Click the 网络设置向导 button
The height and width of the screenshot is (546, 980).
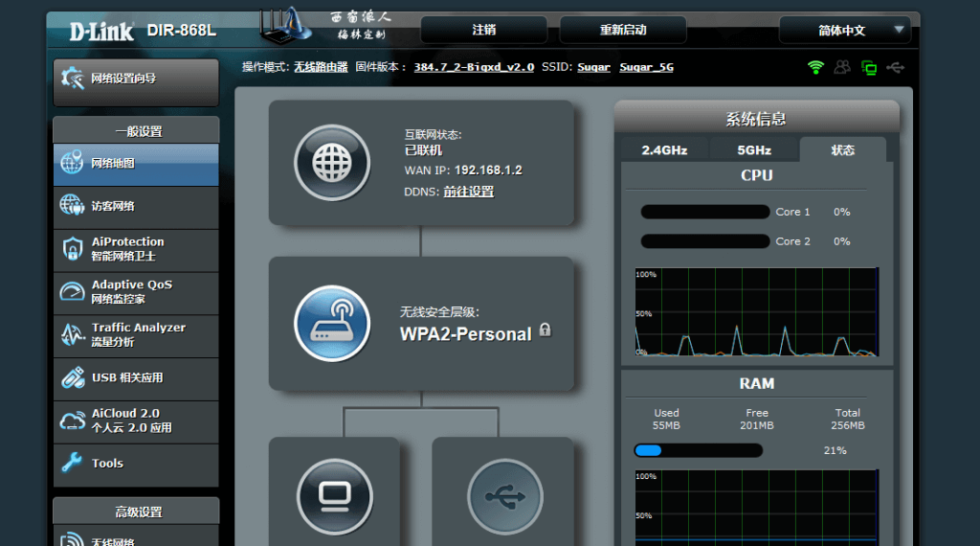[x=136, y=82]
